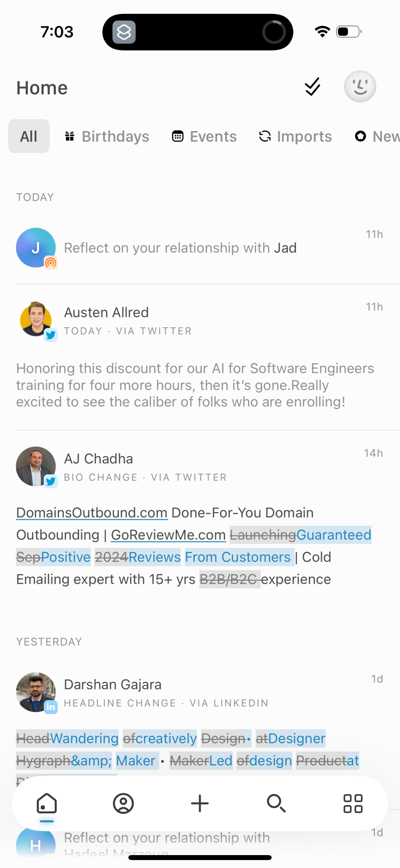Tap Darshan Gajara's profile photo
The image size is (400, 868).
36,692
